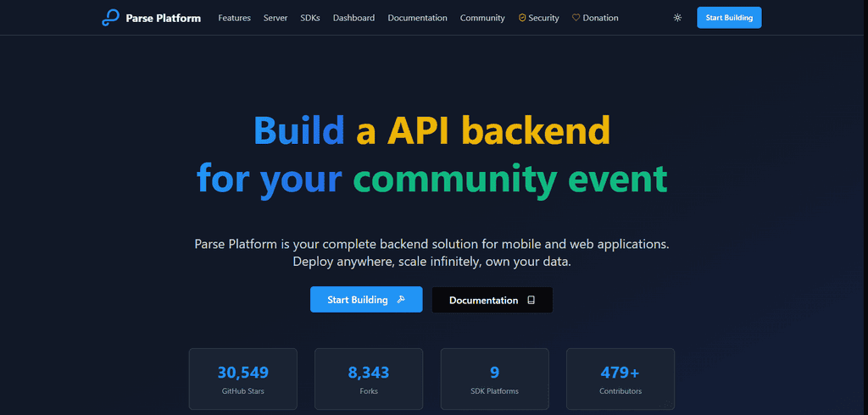
Task: Go to the SDKs nav item
Action: click(x=310, y=18)
